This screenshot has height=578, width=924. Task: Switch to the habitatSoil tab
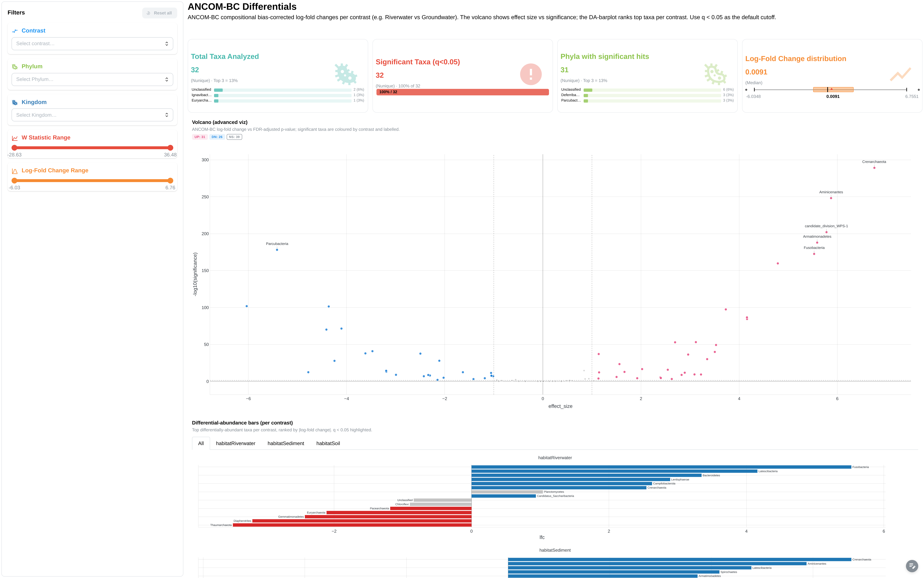pyautogui.click(x=328, y=443)
